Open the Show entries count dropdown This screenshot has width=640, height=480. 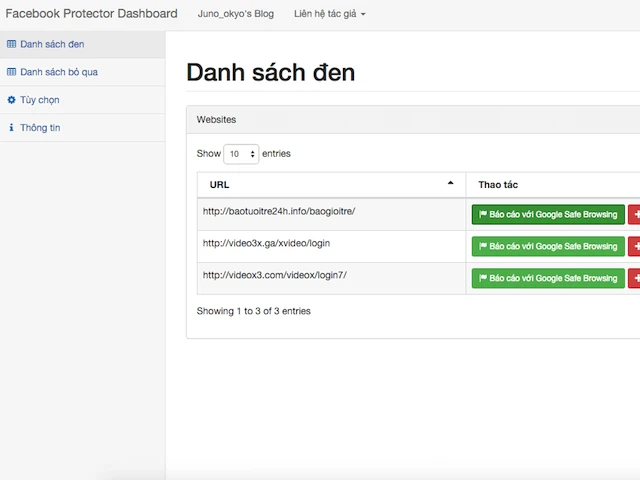click(241, 154)
